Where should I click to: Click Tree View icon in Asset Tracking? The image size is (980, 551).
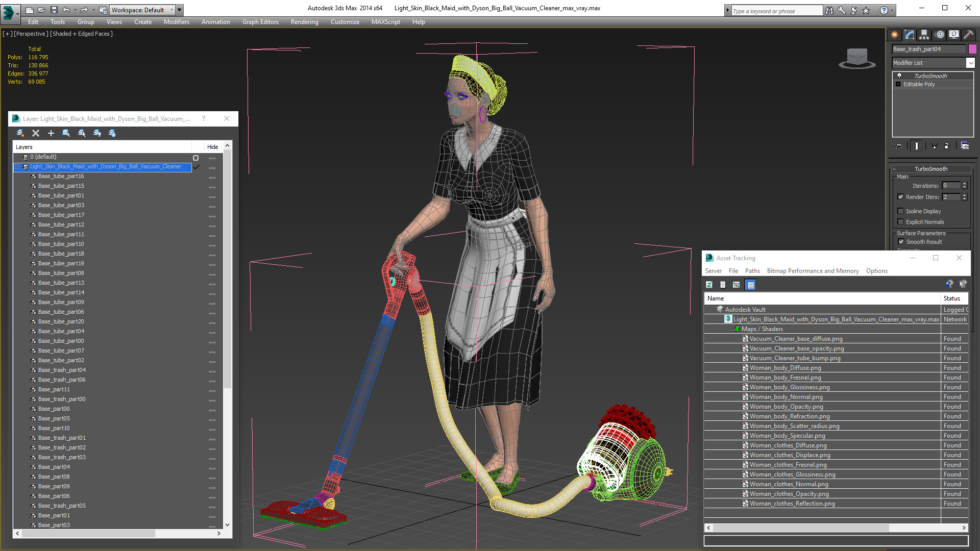point(737,285)
